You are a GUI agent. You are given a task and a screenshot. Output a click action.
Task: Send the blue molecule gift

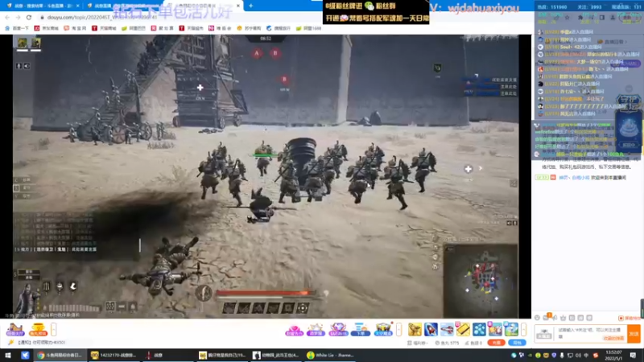479,329
